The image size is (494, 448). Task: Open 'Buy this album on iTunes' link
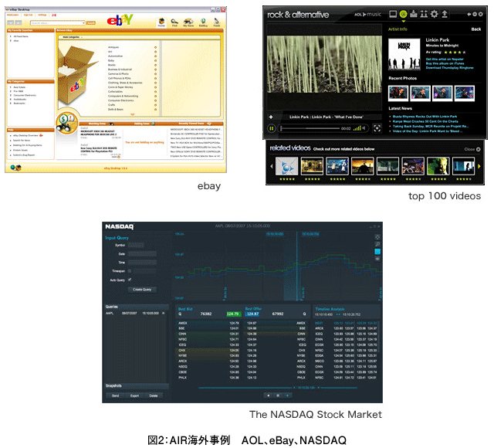445,63
